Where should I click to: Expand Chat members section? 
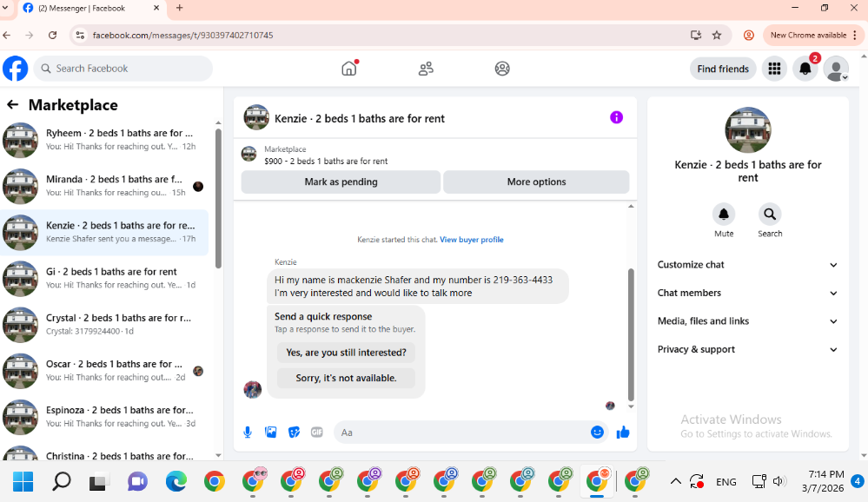[747, 293]
